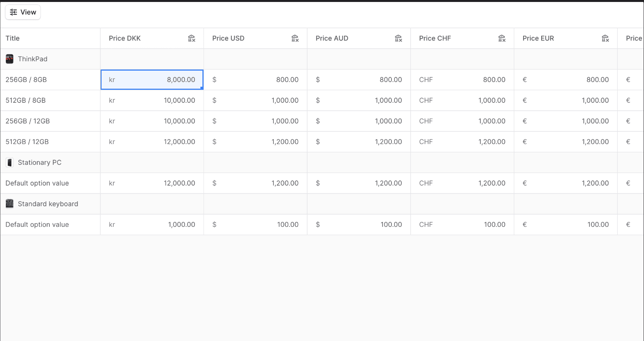Click tax-exclusive icon in Price USD header
644x341 pixels.
295,38
